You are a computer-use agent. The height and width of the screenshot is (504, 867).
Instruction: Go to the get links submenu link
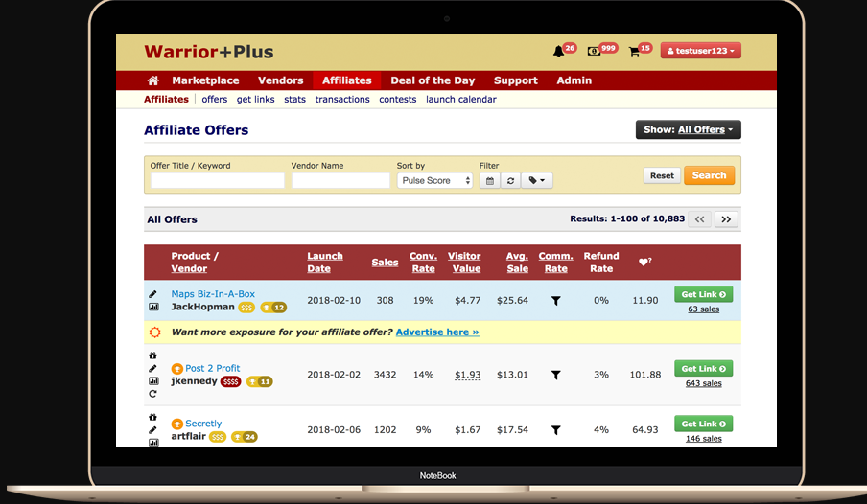tap(255, 100)
